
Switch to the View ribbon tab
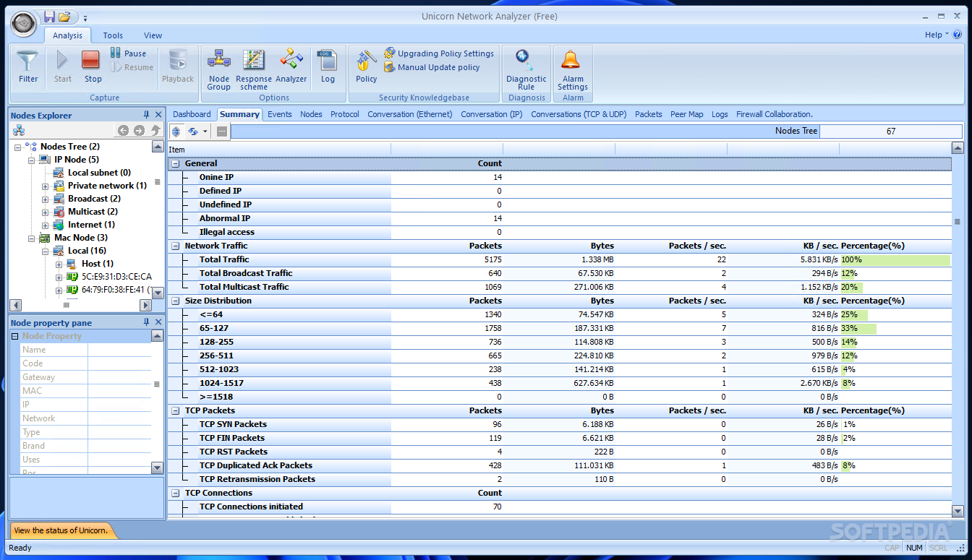click(x=153, y=35)
